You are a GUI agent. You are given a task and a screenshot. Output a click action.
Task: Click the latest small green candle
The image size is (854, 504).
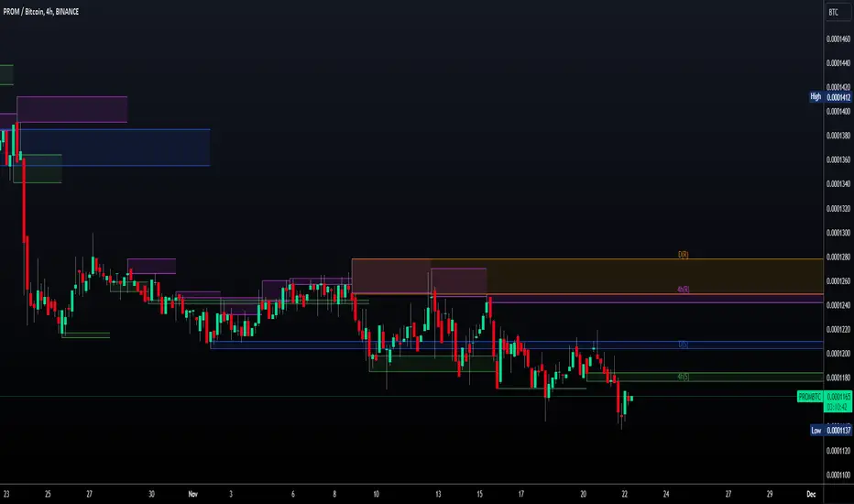pos(630,399)
